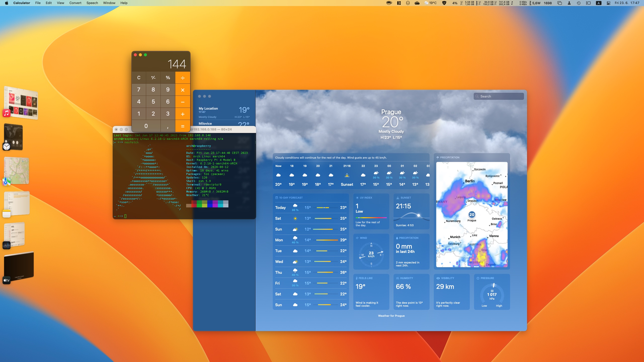Open the Window menu

[109, 3]
